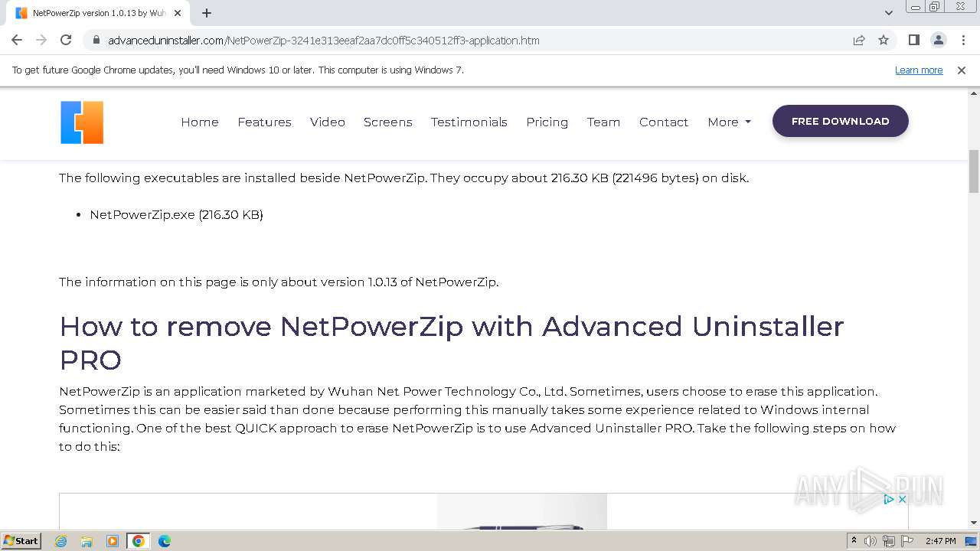This screenshot has width=980, height=551.
Task: Click the FREE DOWNLOAD button
Action: click(841, 121)
